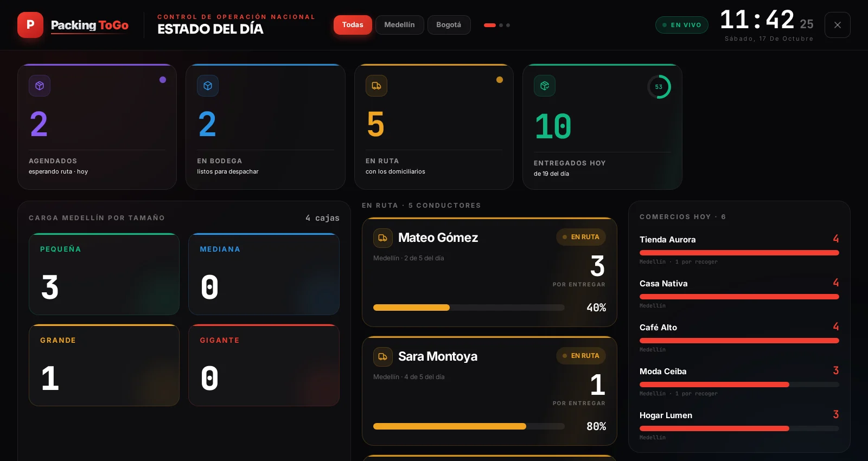868x461 pixels.
Task: Click the '4 cajas' count label
Action: click(322, 218)
